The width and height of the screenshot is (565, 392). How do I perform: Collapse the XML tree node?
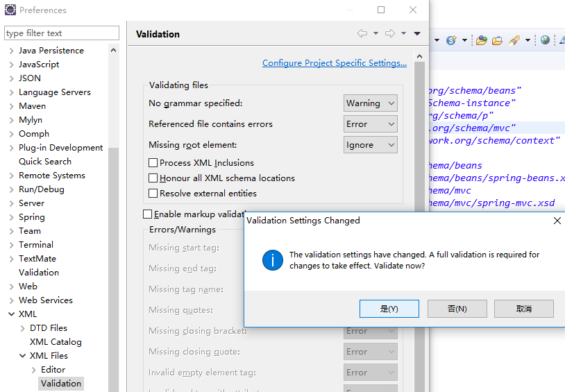click(12, 314)
